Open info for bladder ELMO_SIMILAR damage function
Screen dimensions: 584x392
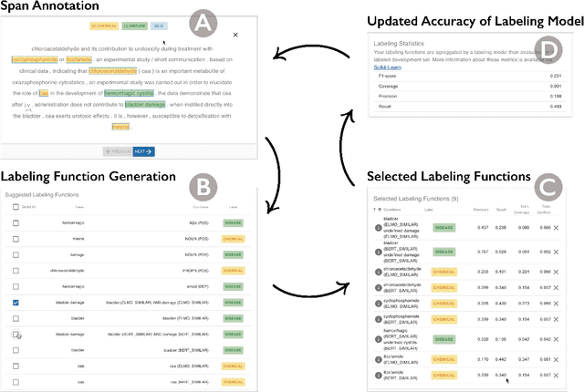point(378,228)
